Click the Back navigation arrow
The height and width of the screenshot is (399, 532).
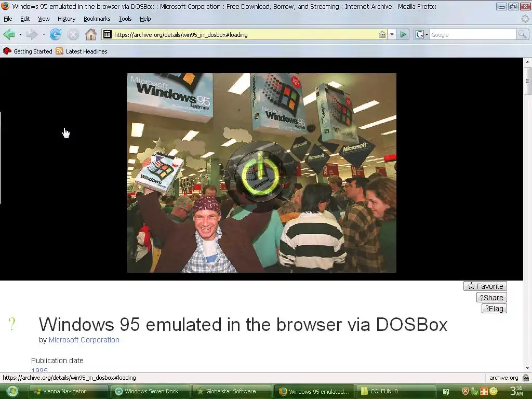point(9,34)
